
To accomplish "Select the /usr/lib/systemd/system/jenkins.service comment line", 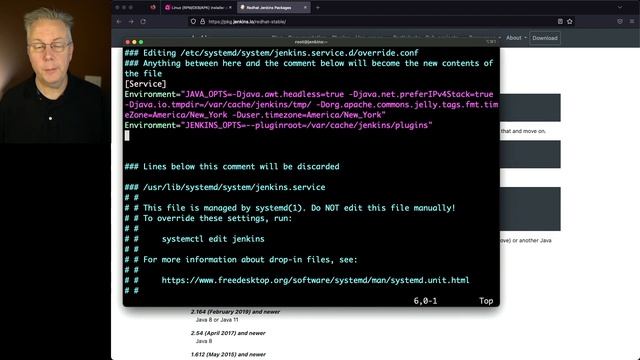I will click(x=225, y=187).
